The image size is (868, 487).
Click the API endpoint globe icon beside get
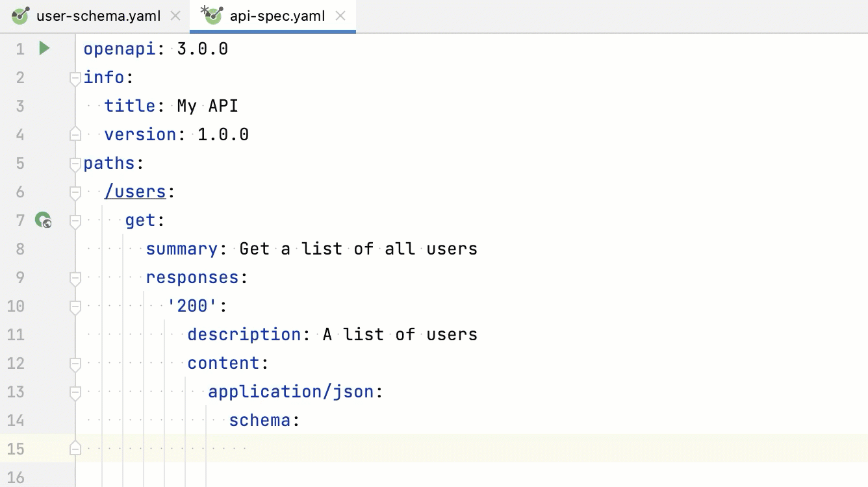click(x=43, y=220)
